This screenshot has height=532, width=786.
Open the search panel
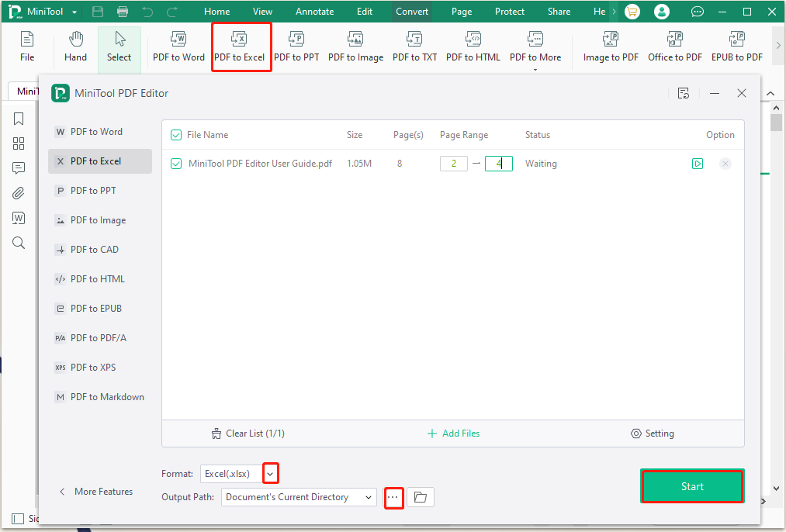pyautogui.click(x=19, y=242)
